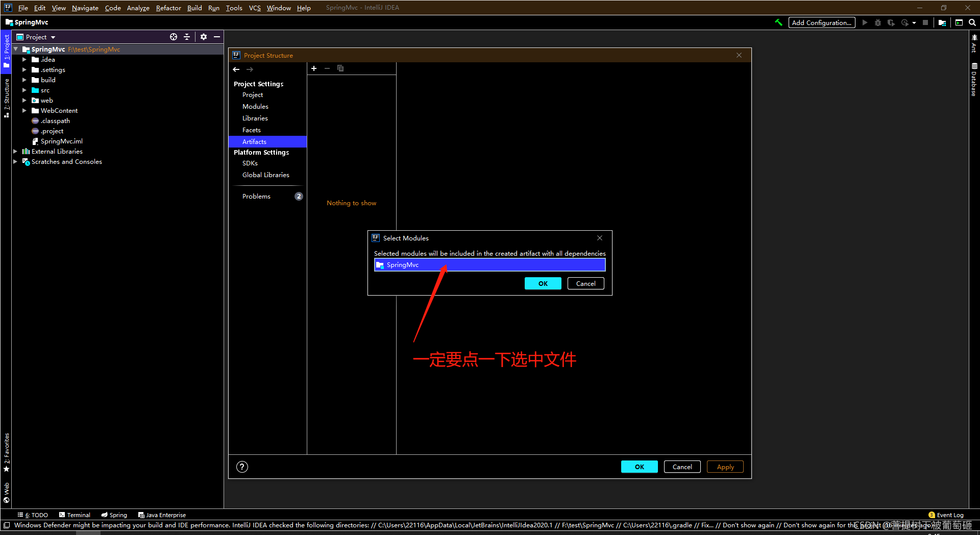
Task: Expand the src folder
Action: (x=24, y=90)
